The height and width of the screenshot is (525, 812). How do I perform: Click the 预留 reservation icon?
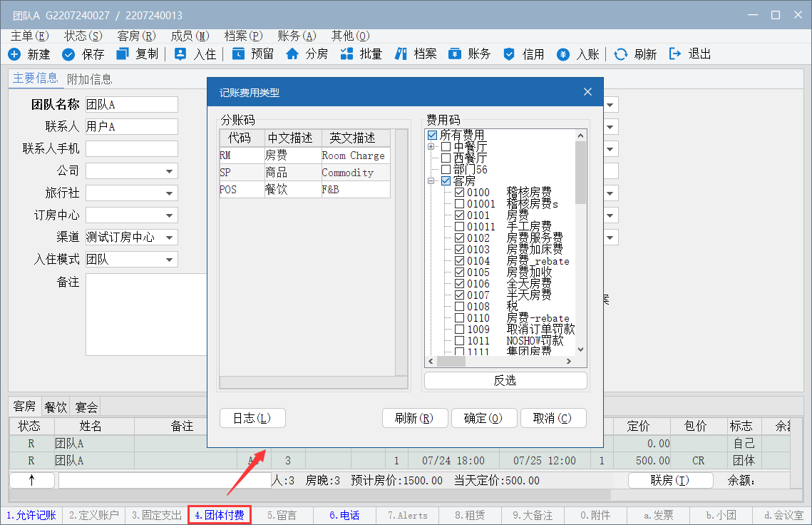pyautogui.click(x=238, y=54)
